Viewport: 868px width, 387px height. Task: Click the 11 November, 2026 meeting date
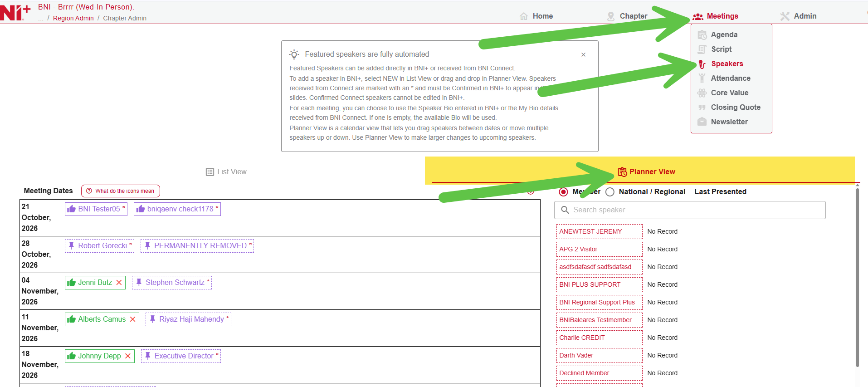40,328
